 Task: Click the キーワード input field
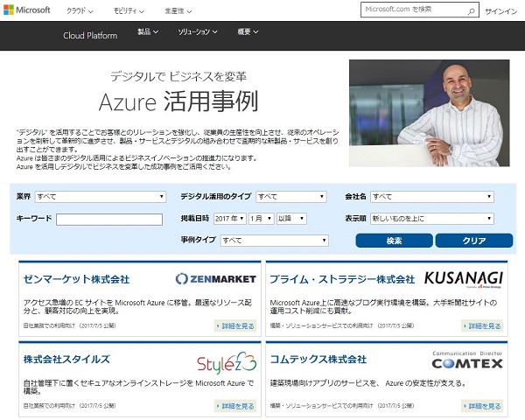click(x=109, y=220)
